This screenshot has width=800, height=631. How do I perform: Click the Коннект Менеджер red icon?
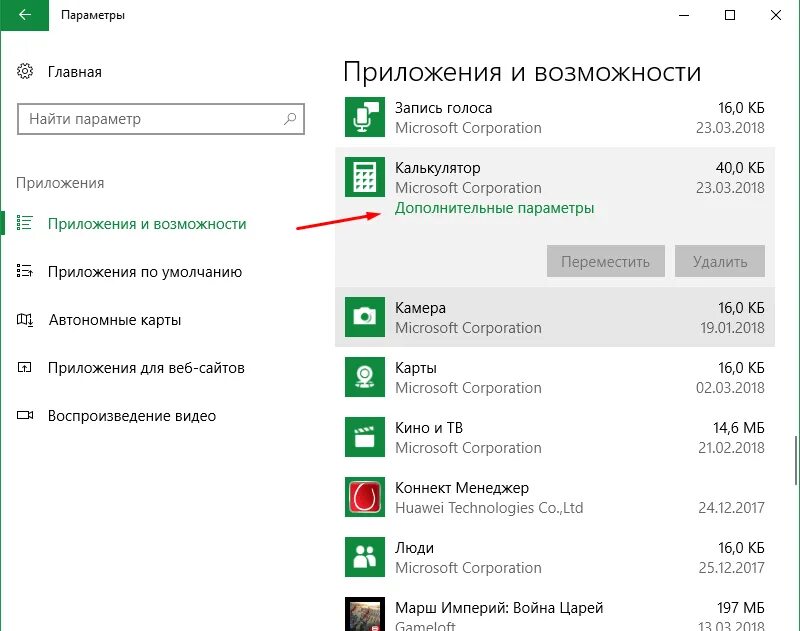(365, 497)
